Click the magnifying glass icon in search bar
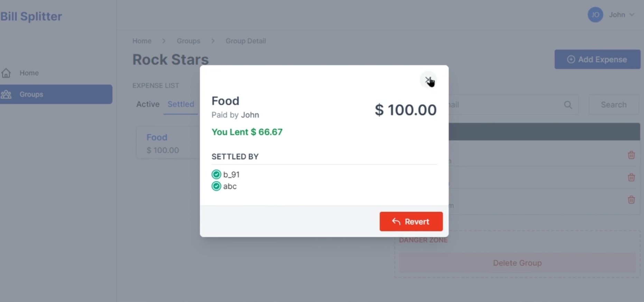644x302 pixels. (568, 105)
